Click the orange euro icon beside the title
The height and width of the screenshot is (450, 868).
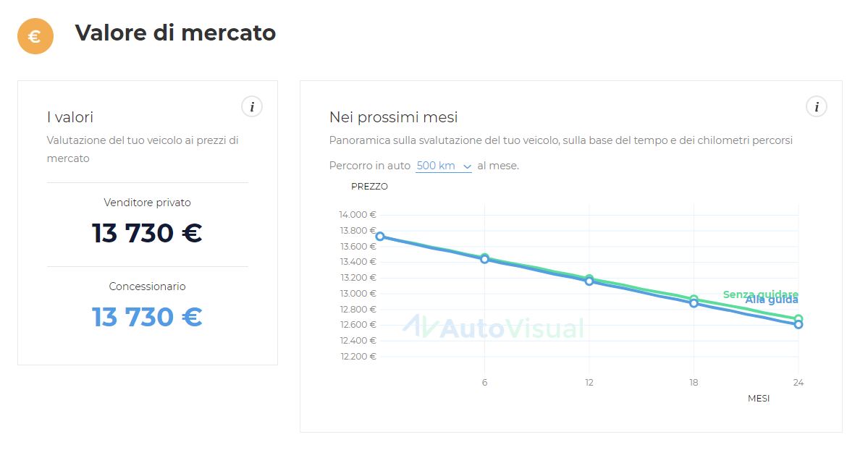[x=35, y=36]
